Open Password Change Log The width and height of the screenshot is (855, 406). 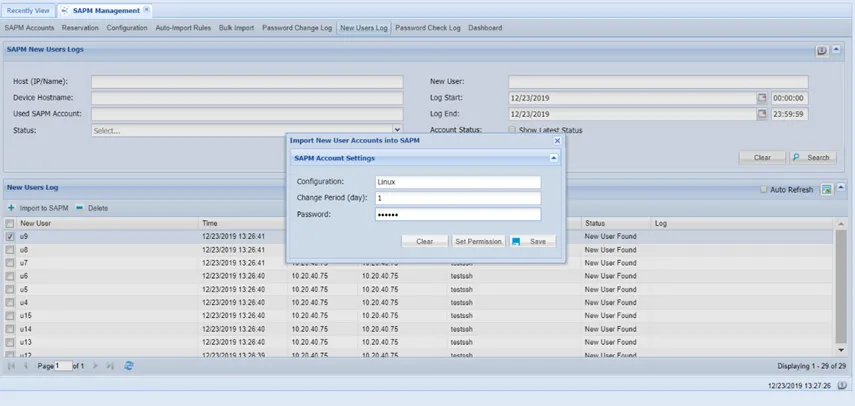297,28
